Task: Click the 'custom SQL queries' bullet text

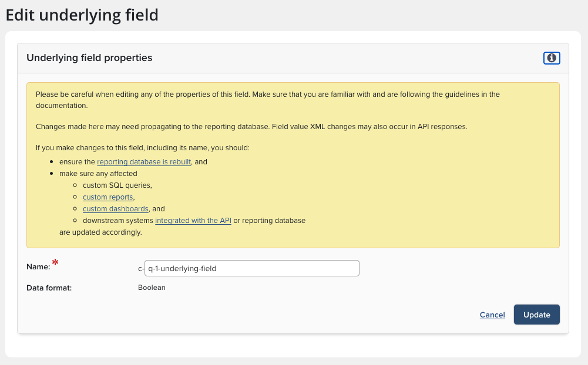Action: tap(117, 185)
